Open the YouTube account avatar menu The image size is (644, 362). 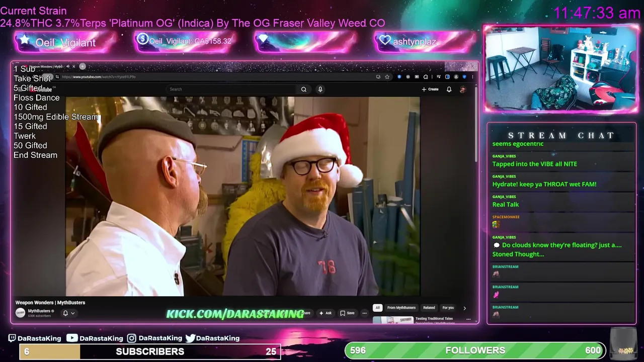point(462,89)
